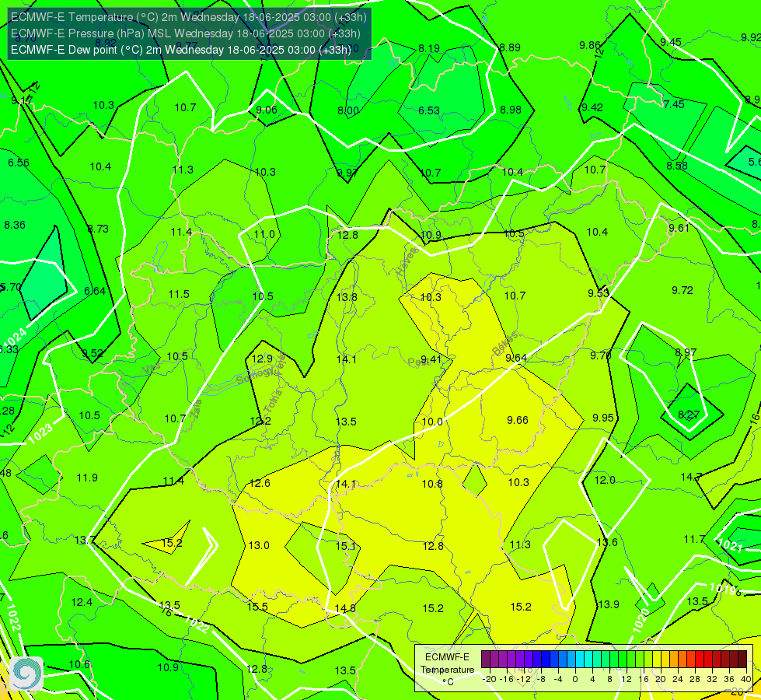Viewport: 761px width, 700px height.
Task: Click the 9.95 dew point value
Action: tap(603, 418)
